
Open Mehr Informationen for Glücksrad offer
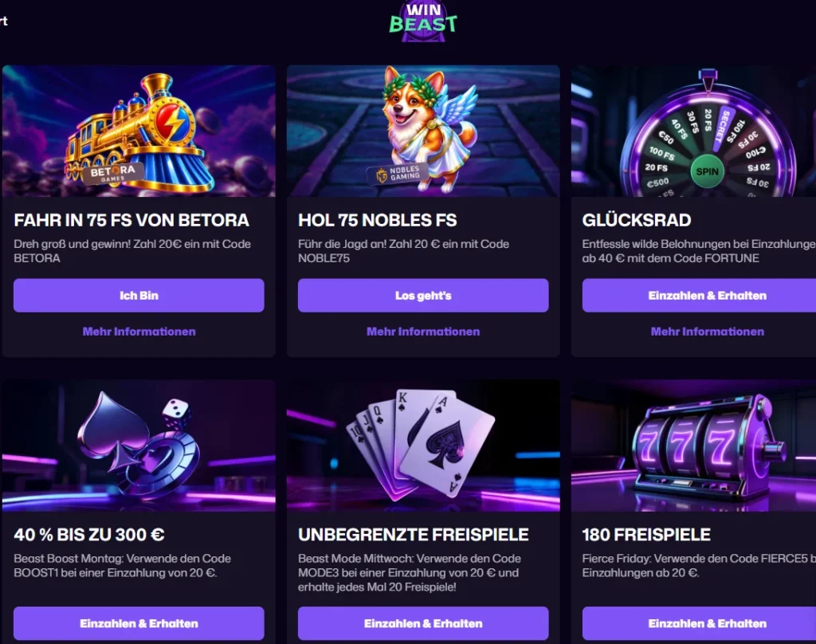[x=708, y=332]
